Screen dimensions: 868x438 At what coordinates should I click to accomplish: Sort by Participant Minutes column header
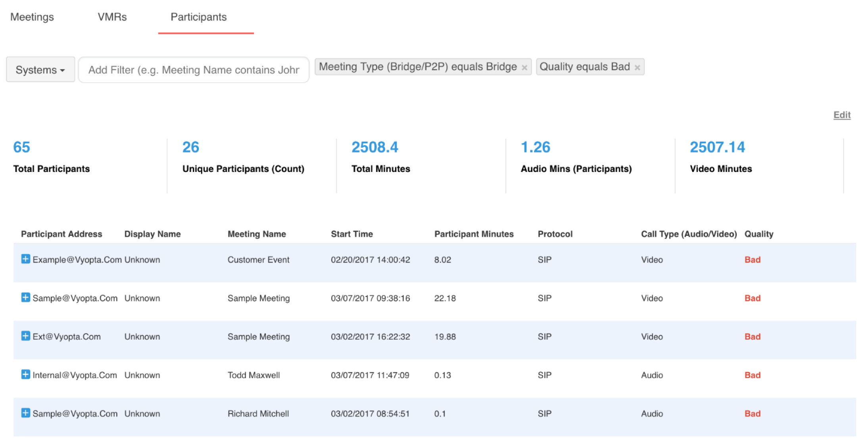[x=474, y=234]
